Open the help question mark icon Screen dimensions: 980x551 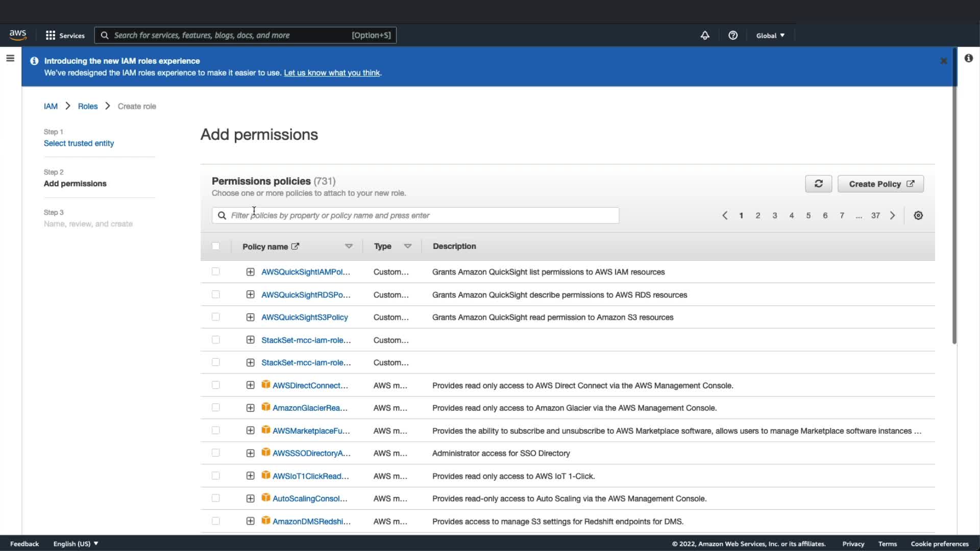coord(733,35)
